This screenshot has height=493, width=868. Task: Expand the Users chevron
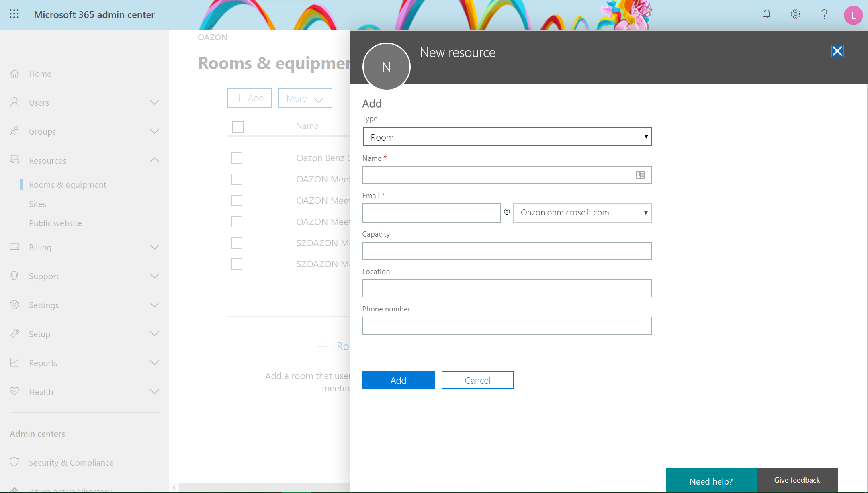(154, 102)
